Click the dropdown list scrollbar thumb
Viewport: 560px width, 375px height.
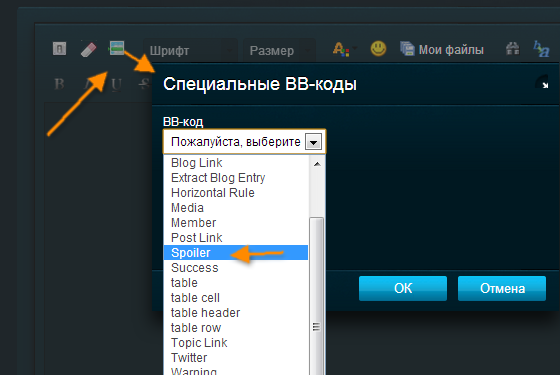click(316, 296)
